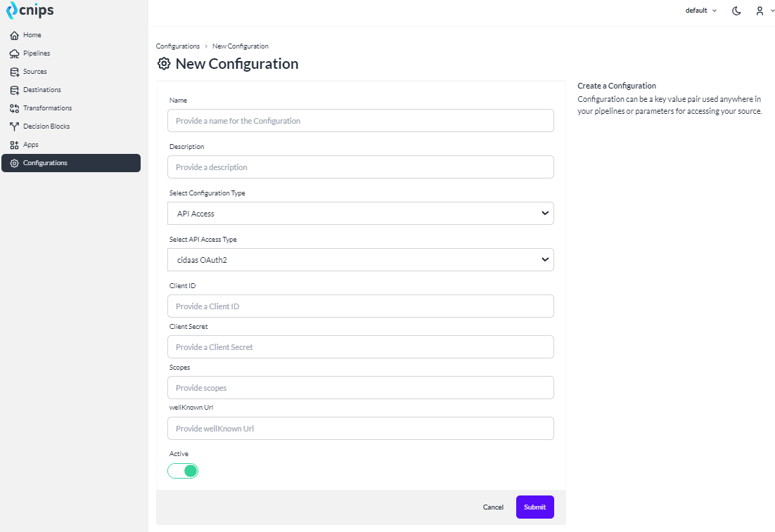Focus the Name input field

point(360,121)
